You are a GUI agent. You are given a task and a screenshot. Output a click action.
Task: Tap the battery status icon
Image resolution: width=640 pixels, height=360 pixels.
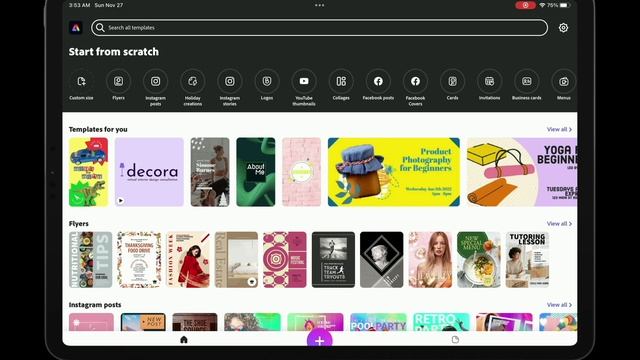564,5
